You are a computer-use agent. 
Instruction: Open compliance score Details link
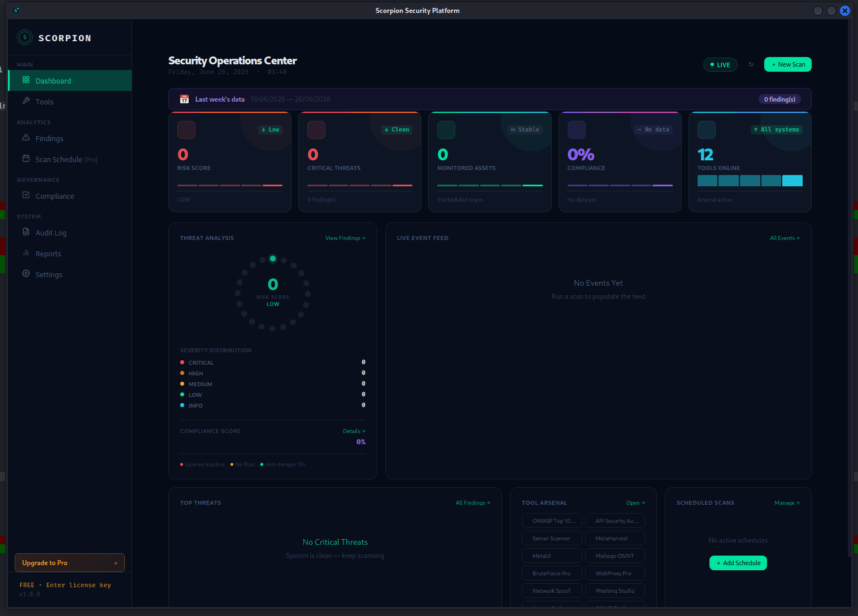tap(354, 431)
